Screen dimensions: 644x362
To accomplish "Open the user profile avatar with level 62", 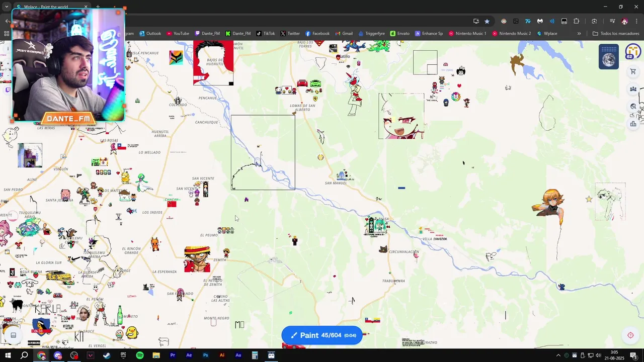I will [632, 52].
